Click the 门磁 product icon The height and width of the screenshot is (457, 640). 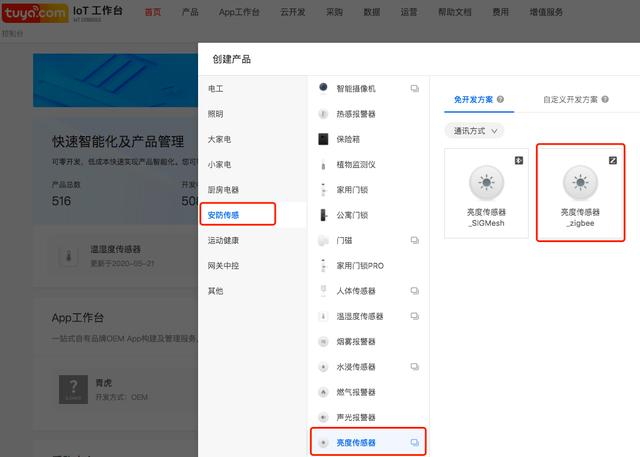point(323,240)
